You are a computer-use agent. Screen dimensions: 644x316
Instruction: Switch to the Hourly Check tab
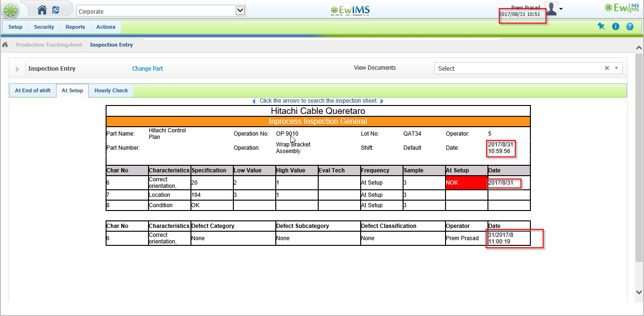(111, 90)
